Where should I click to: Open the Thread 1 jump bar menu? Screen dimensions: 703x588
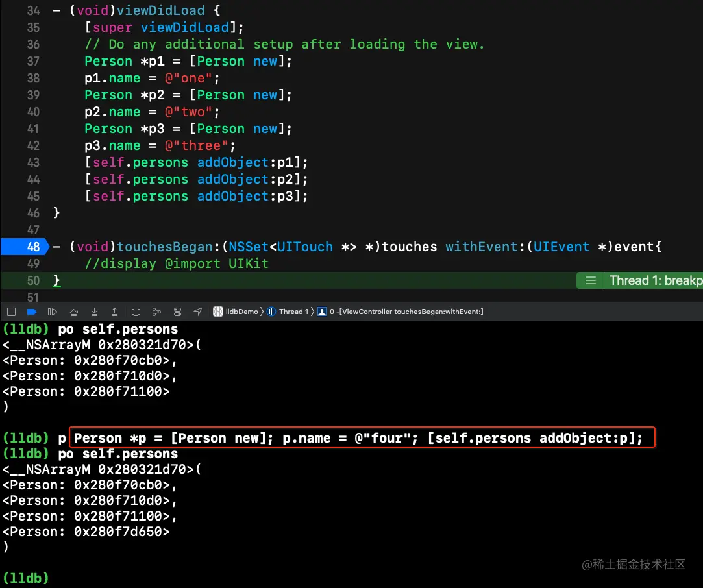(x=289, y=312)
